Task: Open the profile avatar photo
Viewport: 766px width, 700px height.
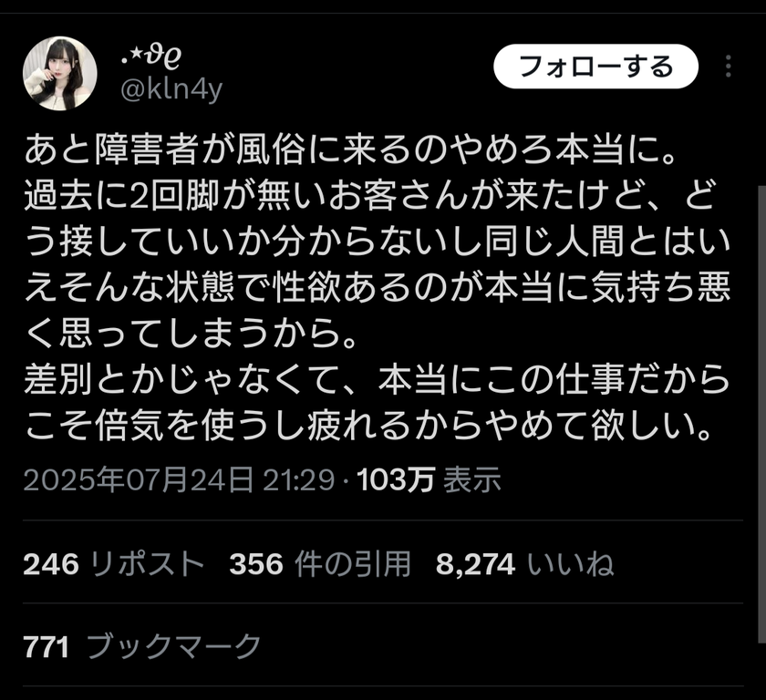Action: point(59,74)
